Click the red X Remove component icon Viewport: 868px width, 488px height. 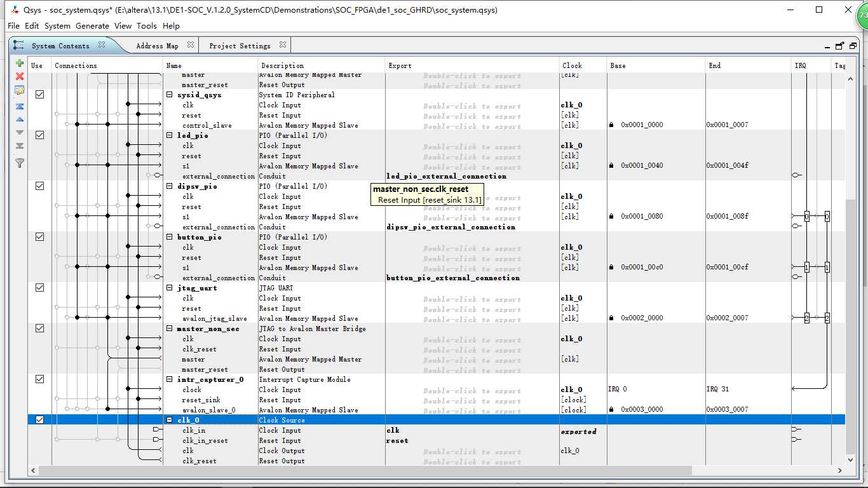click(20, 76)
